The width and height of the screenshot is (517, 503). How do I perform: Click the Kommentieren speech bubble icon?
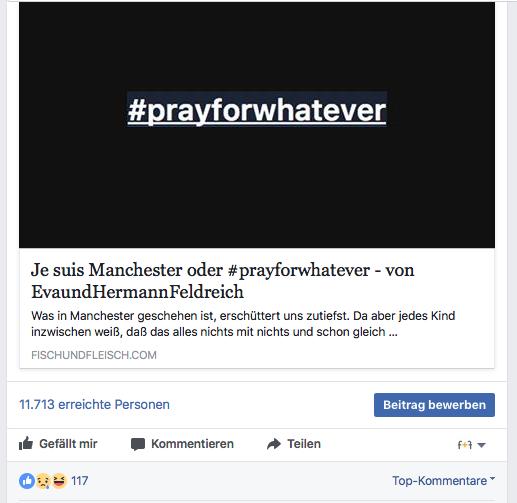point(138,444)
